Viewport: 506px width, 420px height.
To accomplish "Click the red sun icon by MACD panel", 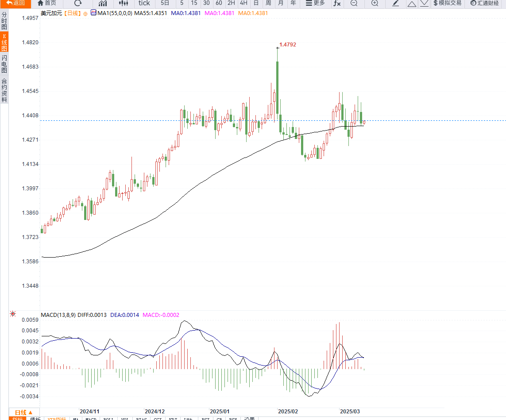I will (x=13, y=313).
